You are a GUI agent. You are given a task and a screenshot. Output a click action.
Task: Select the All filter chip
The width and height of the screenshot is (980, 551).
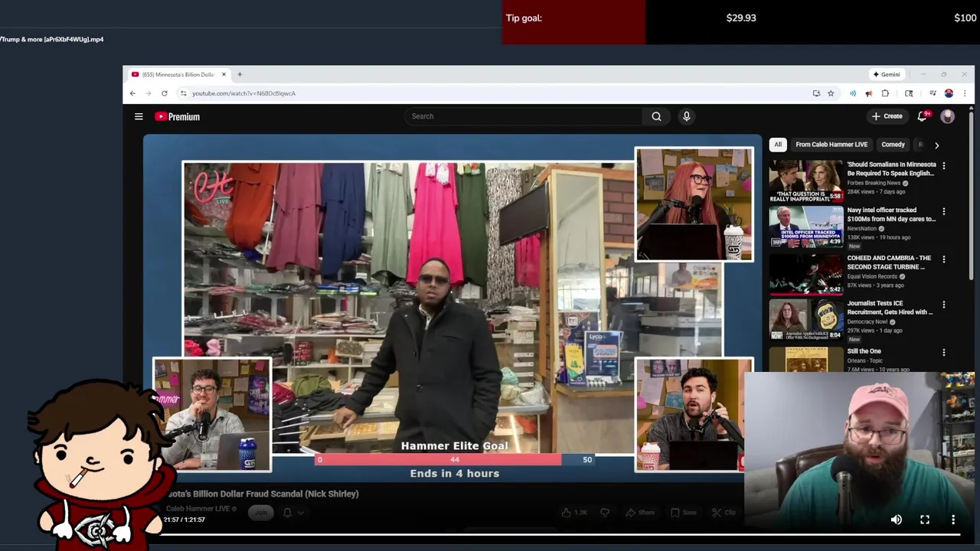[x=778, y=145]
